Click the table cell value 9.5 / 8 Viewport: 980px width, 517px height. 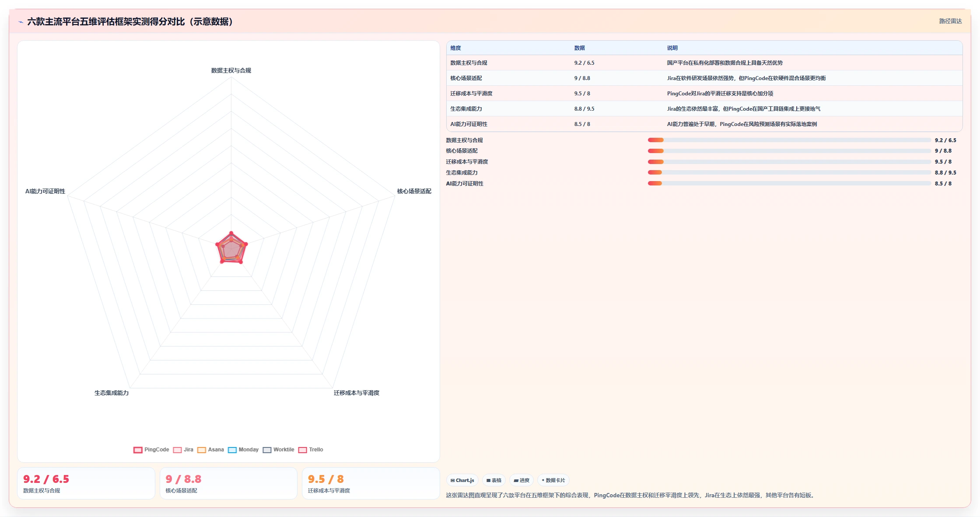[582, 94]
